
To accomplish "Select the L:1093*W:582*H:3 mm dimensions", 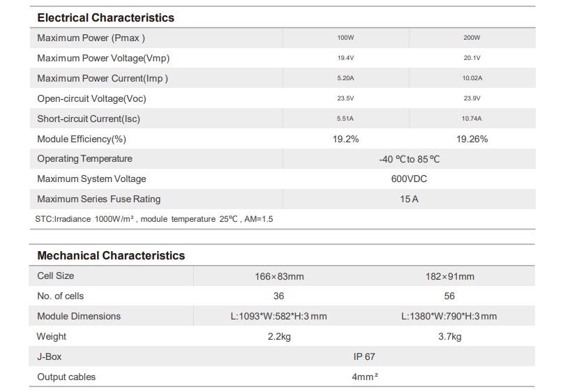I will tap(278, 316).
